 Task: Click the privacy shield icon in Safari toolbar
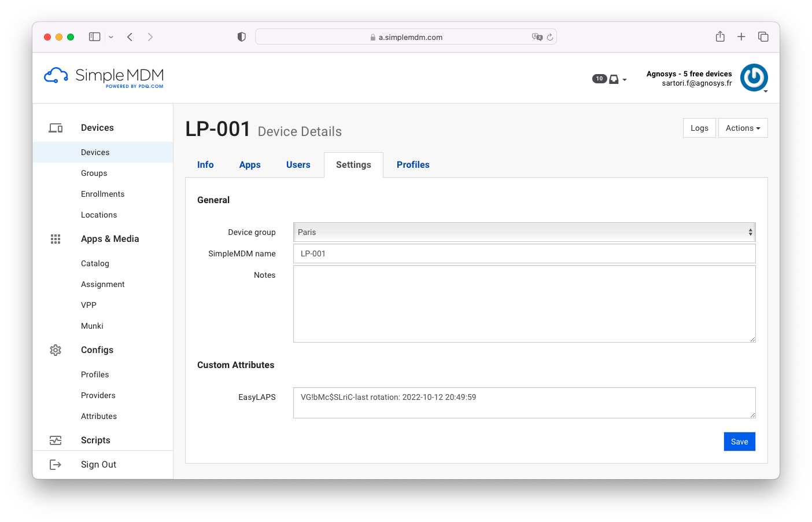coord(241,36)
